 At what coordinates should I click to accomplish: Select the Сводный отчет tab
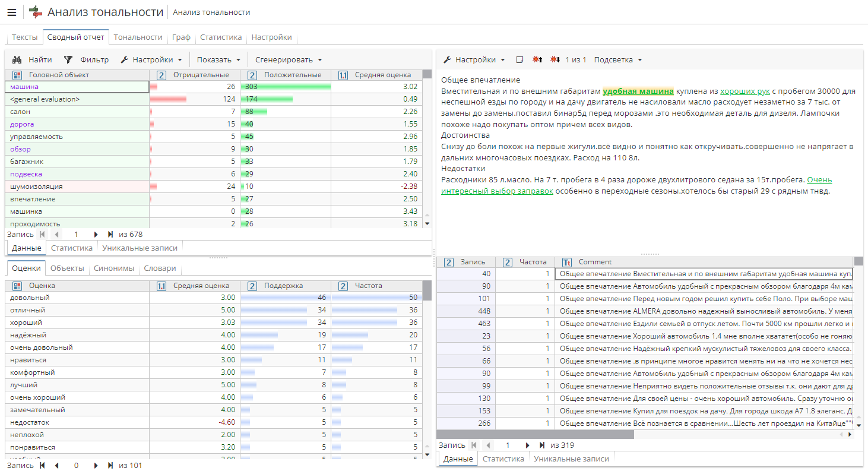point(76,37)
